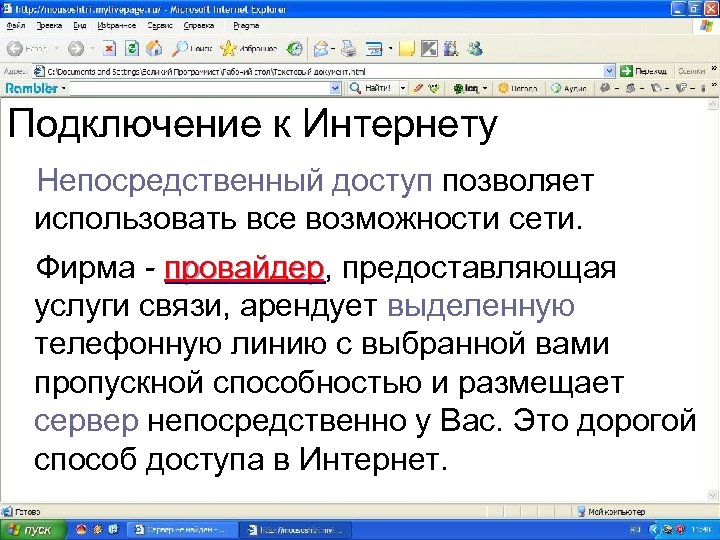Expand the ICQ button dropdown arrow

(485, 88)
